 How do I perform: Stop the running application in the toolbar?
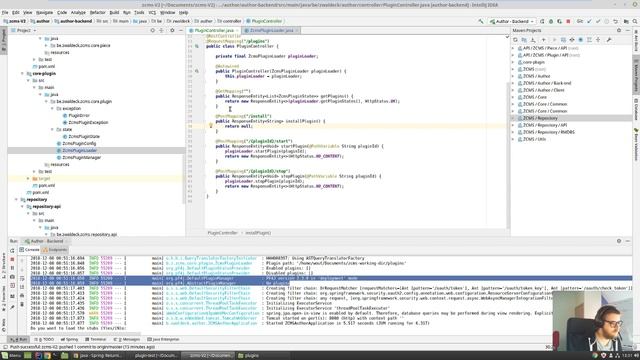pos(568,21)
